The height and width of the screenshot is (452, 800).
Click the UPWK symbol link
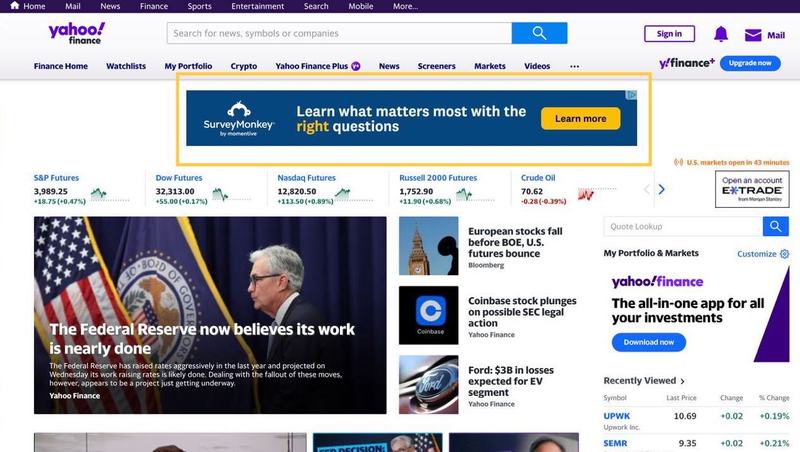click(616, 416)
